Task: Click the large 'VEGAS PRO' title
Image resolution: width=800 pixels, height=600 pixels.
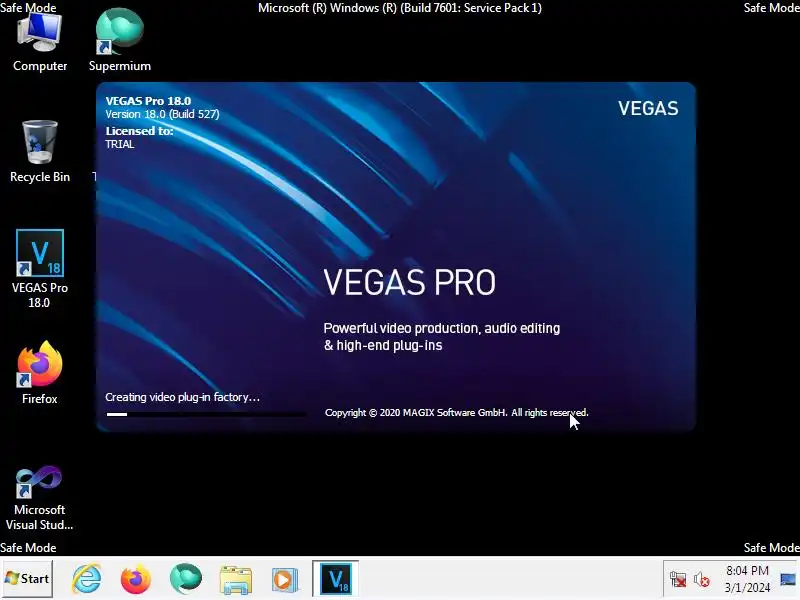Action: point(410,282)
